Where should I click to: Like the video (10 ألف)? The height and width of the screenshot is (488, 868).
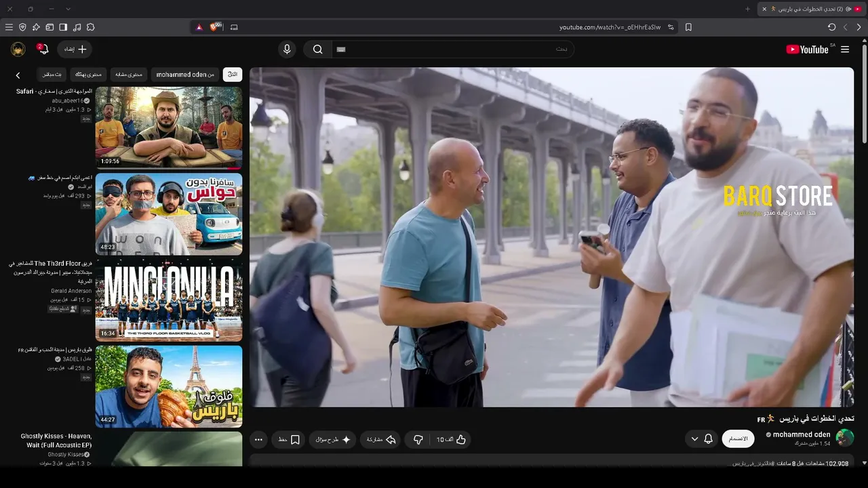[451, 439]
